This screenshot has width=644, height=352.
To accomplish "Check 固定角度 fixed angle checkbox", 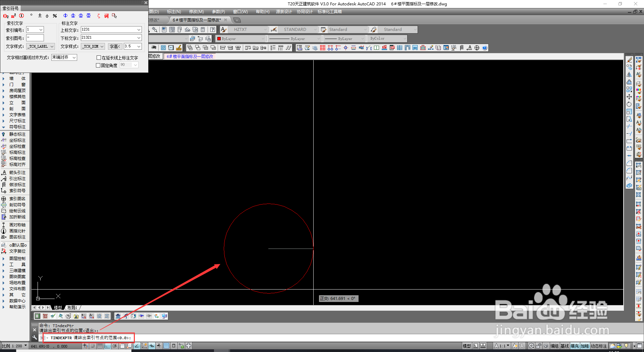I will [98, 65].
